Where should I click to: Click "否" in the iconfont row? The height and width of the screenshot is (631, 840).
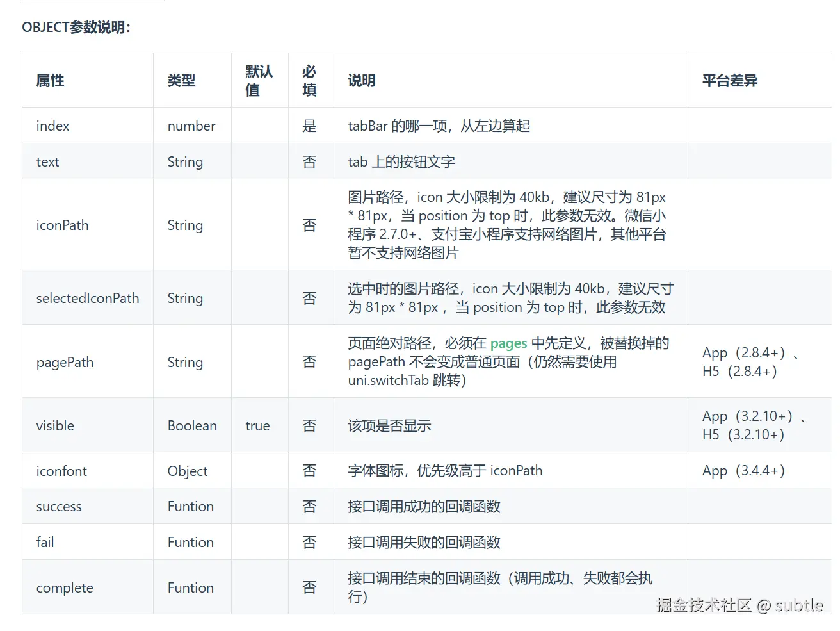pos(310,471)
